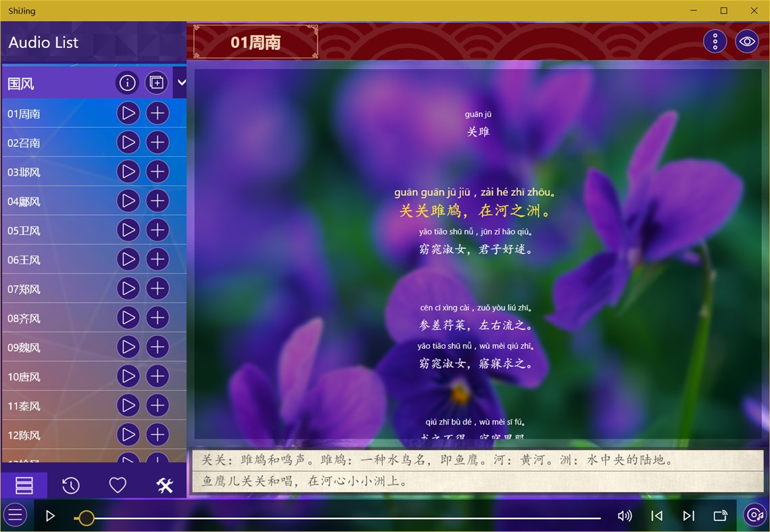Click the info icon next to 国风
Image resolution: width=770 pixels, height=532 pixels.
point(127,82)
